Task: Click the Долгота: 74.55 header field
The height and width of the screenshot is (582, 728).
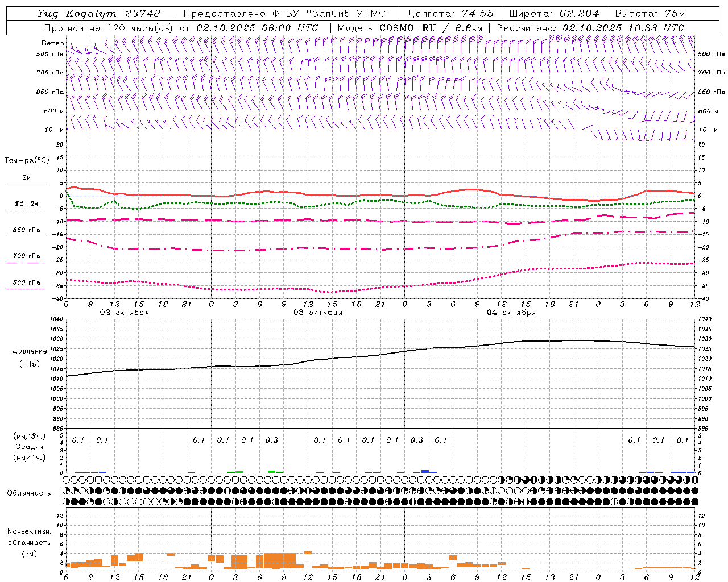Action: 450,14
